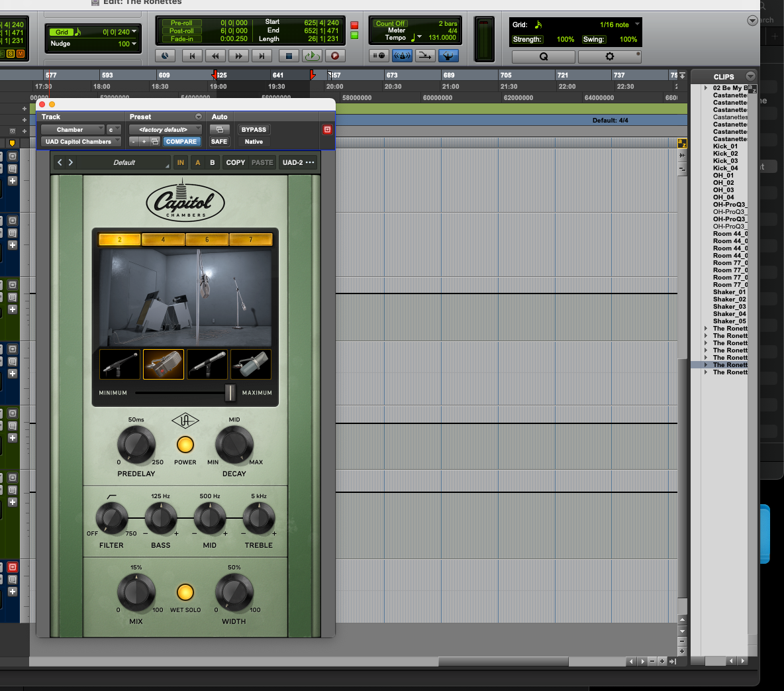Toggle the Metronome click button
This screenshot has height=691, width=784.
[x=402, y=56]
